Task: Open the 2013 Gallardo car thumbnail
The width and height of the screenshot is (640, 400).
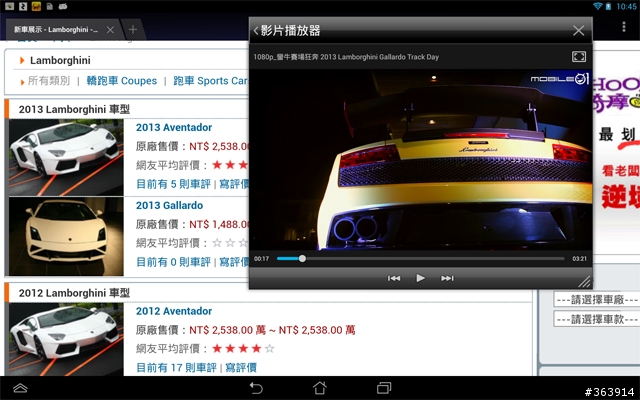Action: pos(66,237)
